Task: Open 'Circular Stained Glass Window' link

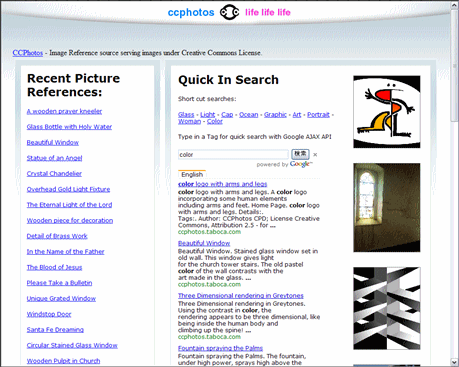Action: (72, 345)
